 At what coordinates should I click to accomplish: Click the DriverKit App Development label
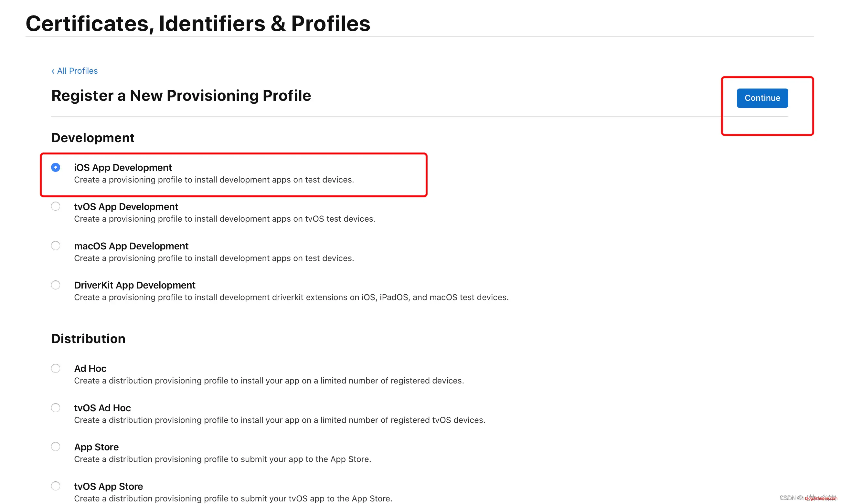134,285
